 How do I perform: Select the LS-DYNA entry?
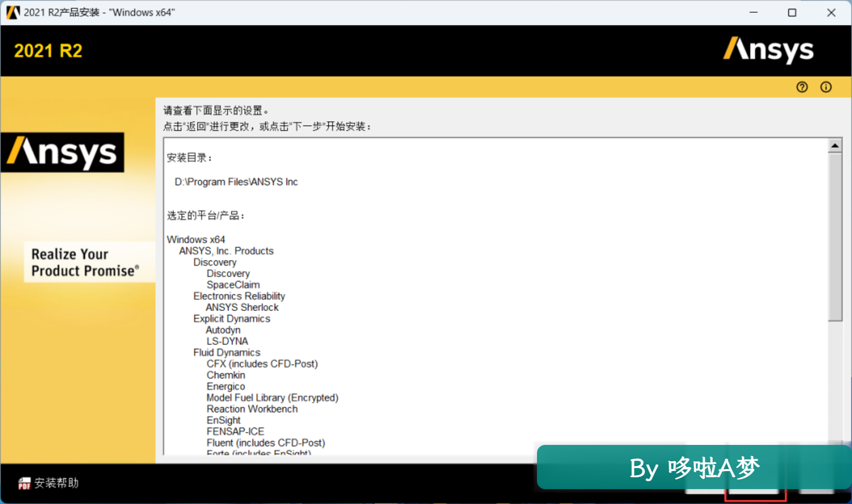(227, 341)
